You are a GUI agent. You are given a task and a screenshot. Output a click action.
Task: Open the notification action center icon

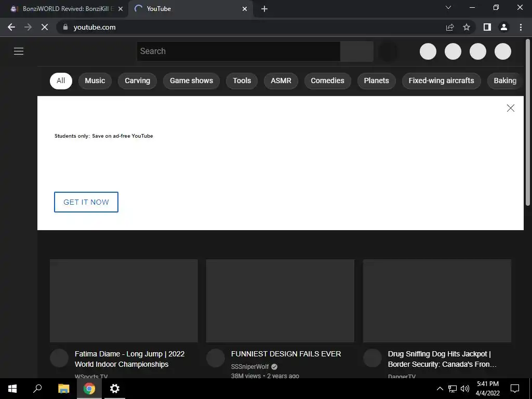point(515,389)
